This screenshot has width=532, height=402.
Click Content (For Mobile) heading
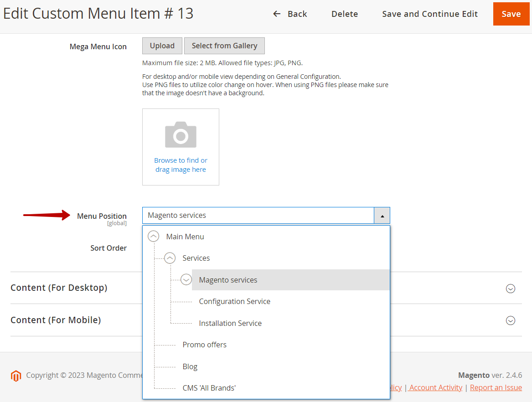tap(56, 320)
